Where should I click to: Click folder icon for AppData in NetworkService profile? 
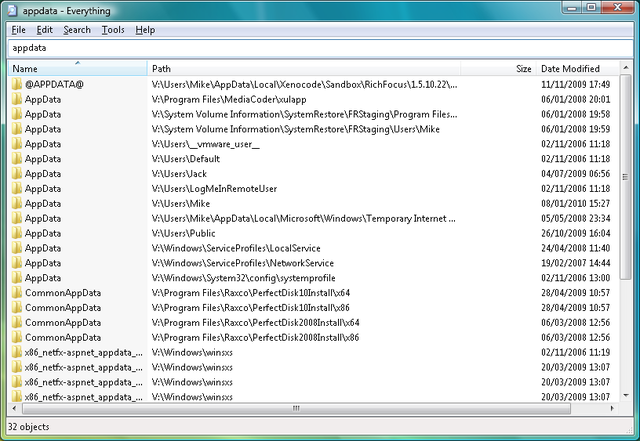pos(17,263)
